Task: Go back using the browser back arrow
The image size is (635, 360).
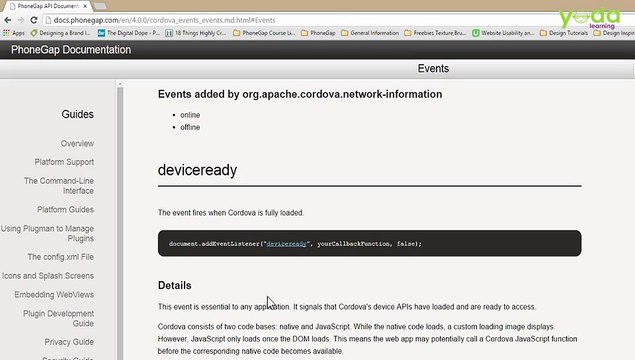Action: click(8, 20)
